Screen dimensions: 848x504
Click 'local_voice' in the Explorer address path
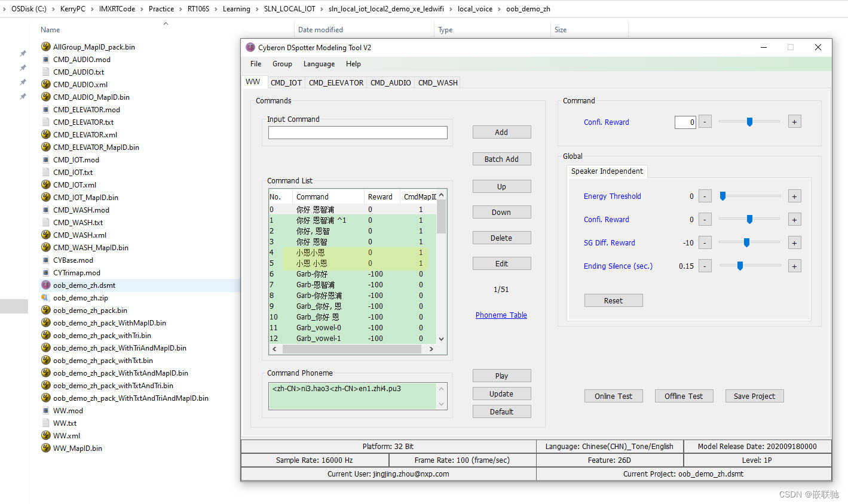point(475,9)
